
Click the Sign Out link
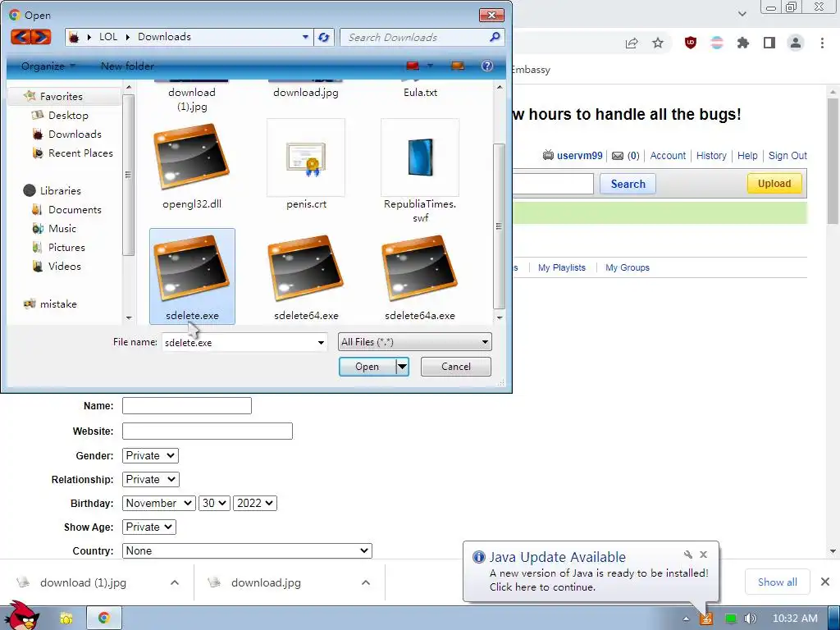(x=787, y=156)
